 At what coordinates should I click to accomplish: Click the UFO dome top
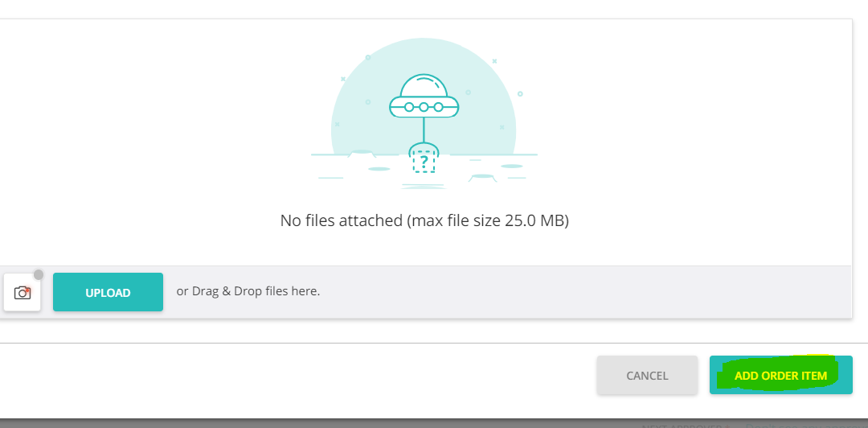pyautogui.click(x=424, y=84)
